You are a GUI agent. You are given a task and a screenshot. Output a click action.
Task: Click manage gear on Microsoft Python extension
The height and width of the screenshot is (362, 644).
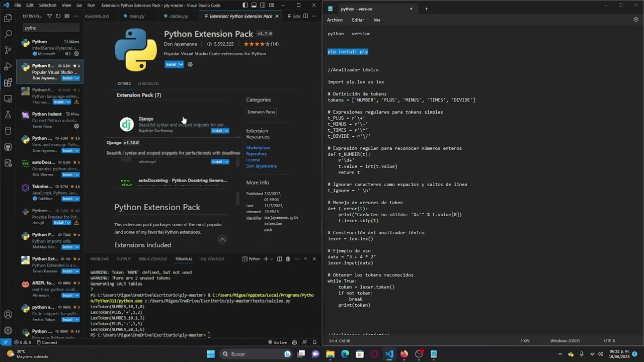coord(76,54)
